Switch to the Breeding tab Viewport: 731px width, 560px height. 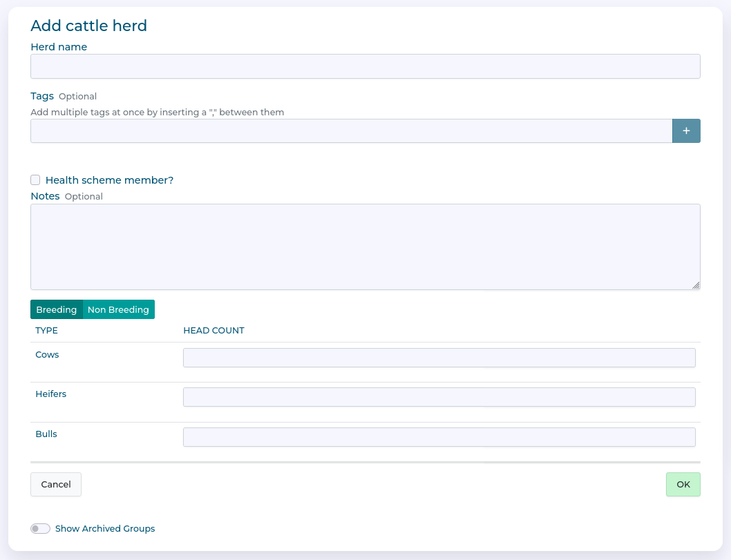56,310
